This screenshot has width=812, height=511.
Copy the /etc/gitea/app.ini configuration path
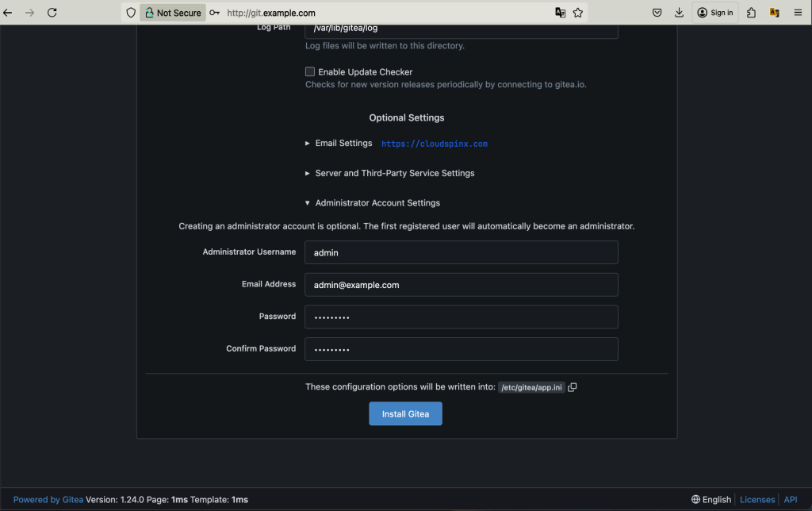point(573,387)
